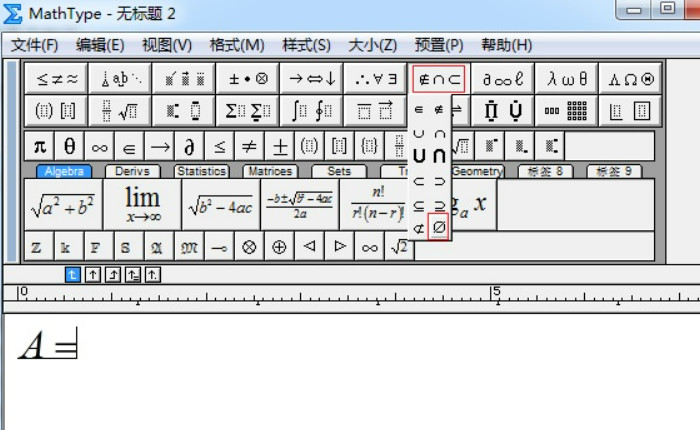Open the miscellaneous symbols palette (∂ ∞ ℓ)
Image resolution: width=700 pixels, height=430 pixels.
pos(503,79)
